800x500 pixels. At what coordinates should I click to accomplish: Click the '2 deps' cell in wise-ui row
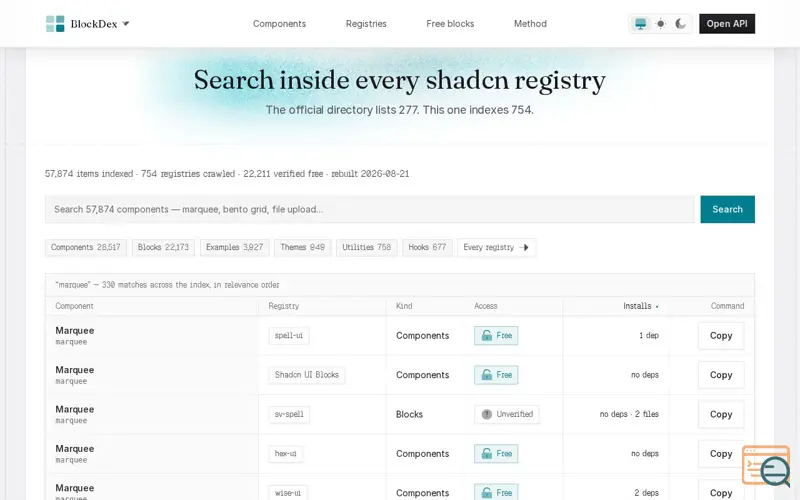click(x=646, y=493)
